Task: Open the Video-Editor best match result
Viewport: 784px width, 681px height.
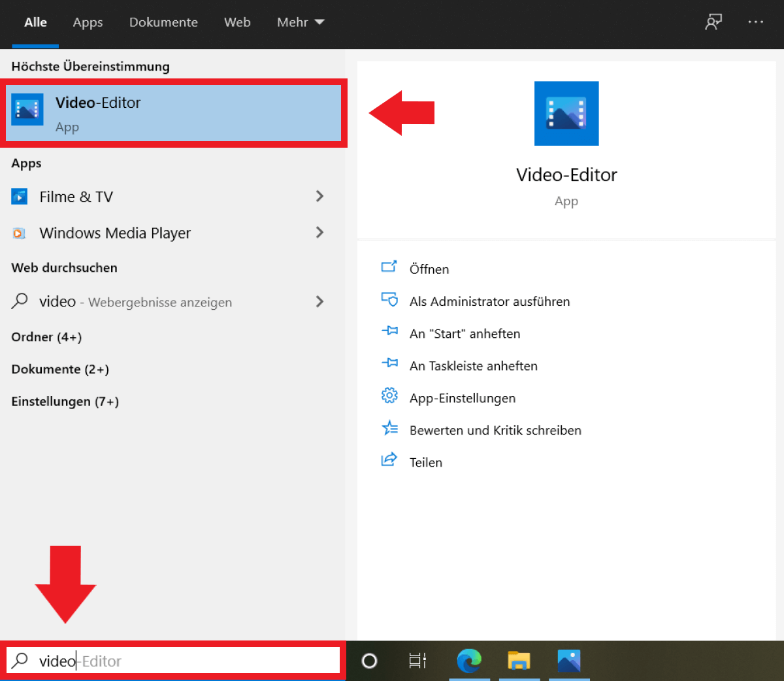Action: (x=173, y=113)
